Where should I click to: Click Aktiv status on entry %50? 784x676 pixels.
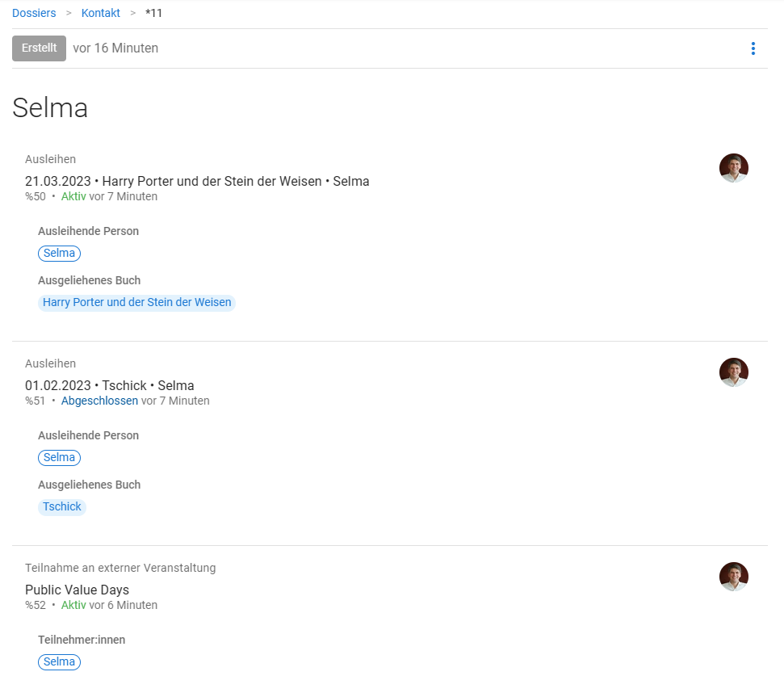pyautogui.click(x=73, y=196)
